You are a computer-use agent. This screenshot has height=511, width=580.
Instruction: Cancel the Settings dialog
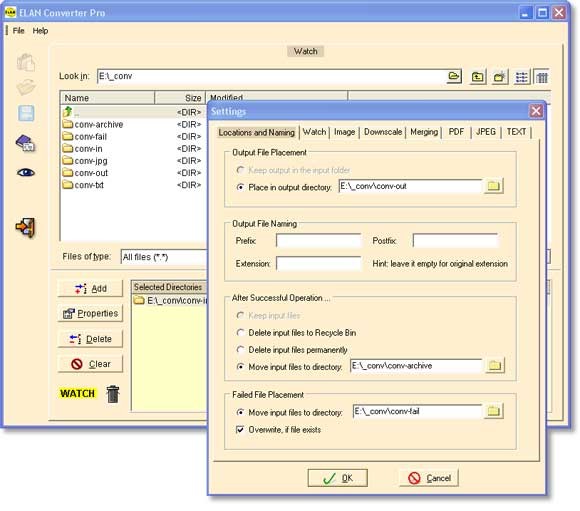click(x=429, y=478)
